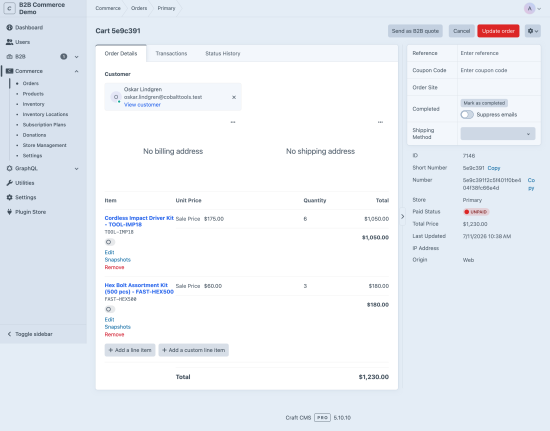Click Toggle sidebar at bottom left
The height and width of the screenshot is (431, 550).
tap(30, 334)
